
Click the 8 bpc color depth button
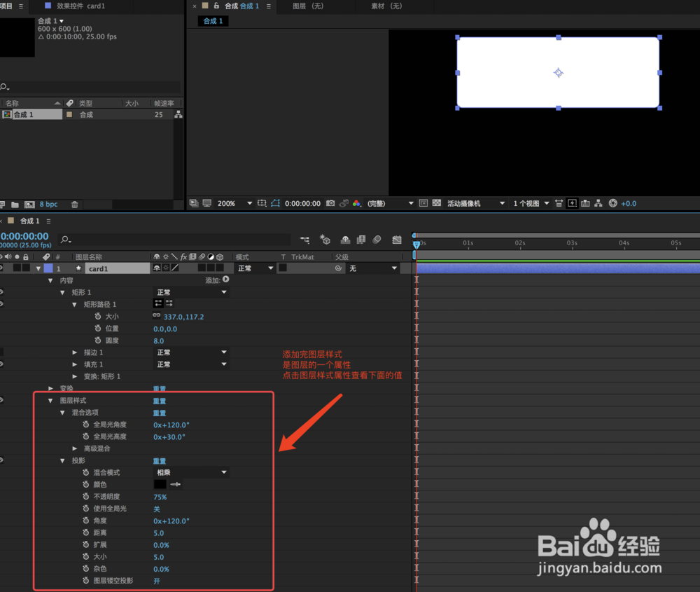pos(49,204)
